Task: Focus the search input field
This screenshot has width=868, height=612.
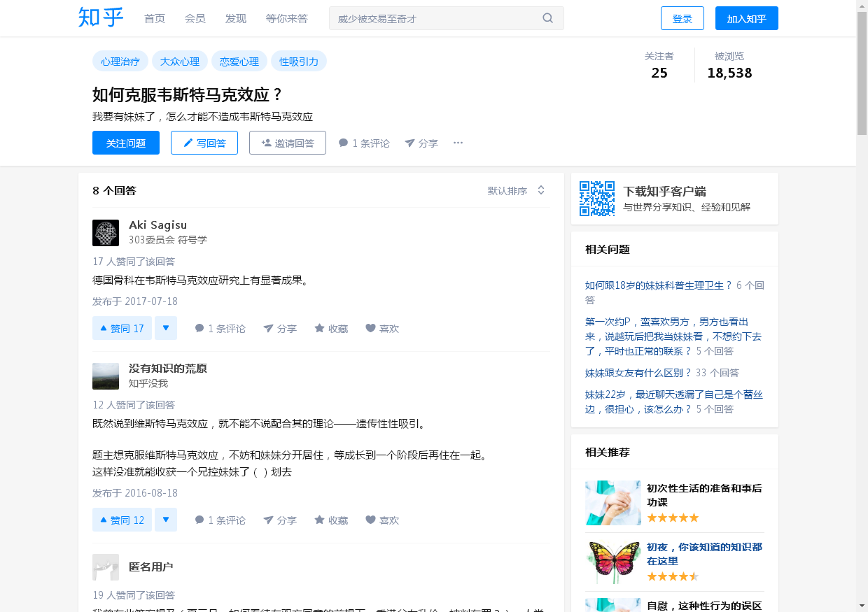Action: point(437,18)
